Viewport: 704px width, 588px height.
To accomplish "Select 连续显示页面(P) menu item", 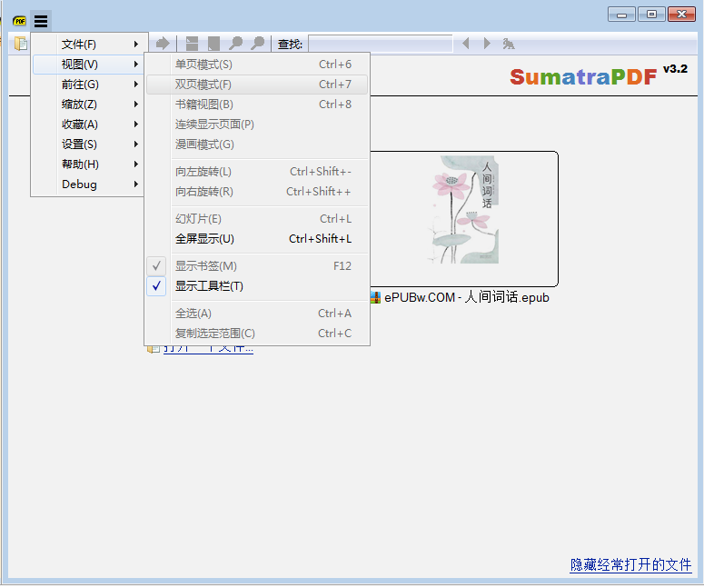I will [x=257, y=125].
